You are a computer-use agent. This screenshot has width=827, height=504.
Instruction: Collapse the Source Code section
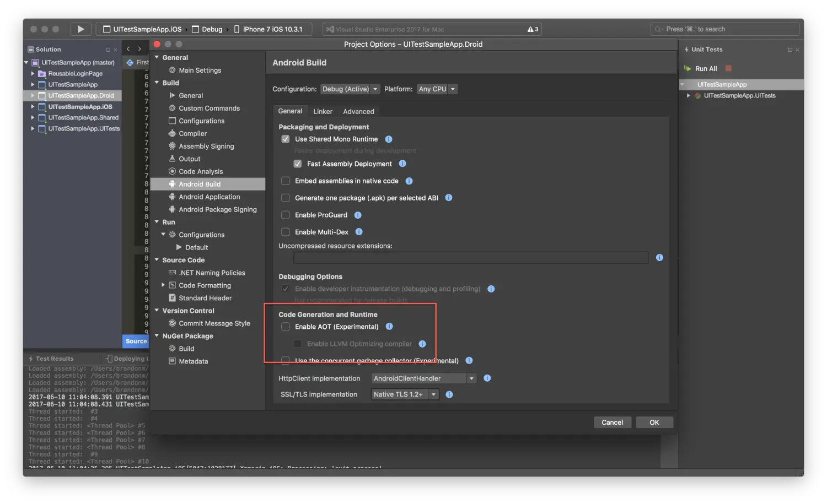point(157,260)
